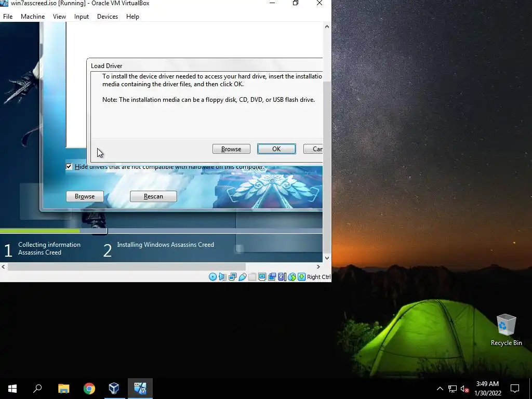This screenshot has height=399, width=532.
Task: Open the Help menu
Action: point(132,16)
